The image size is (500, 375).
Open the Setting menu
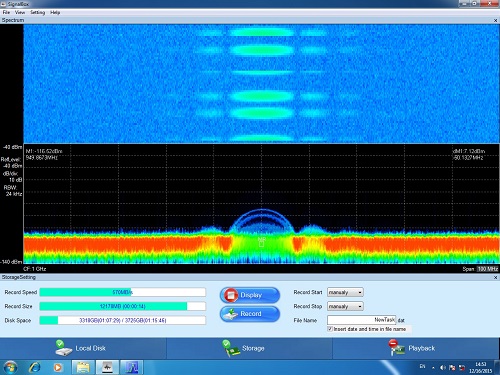click(38, 12)
